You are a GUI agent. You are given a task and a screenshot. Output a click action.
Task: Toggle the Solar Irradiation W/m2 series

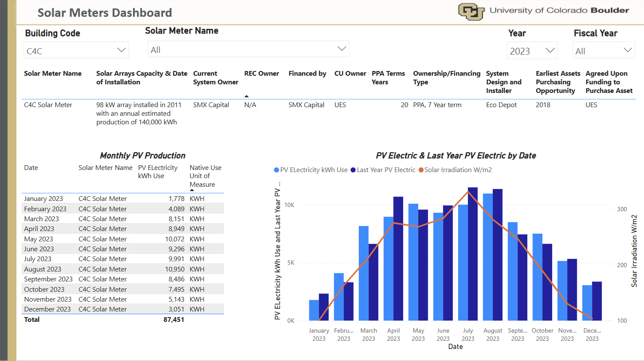[455, 170]
